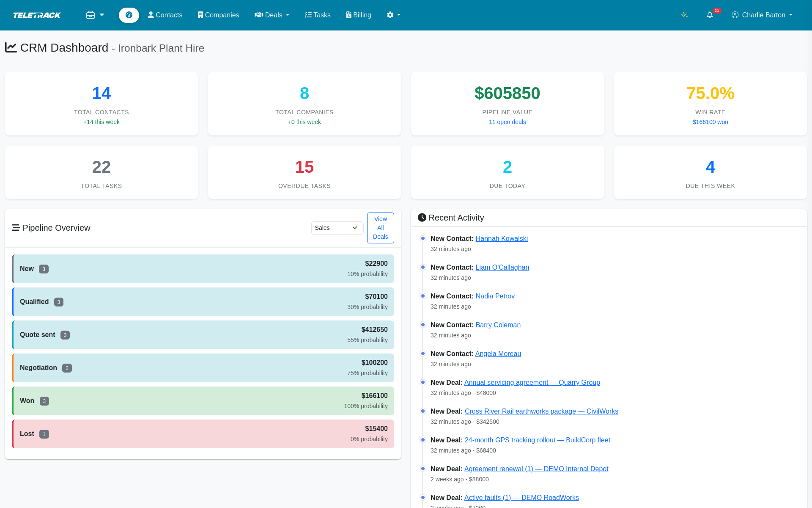
Task: Open the Quote sent stage row
Action: [x=203, y=335]
